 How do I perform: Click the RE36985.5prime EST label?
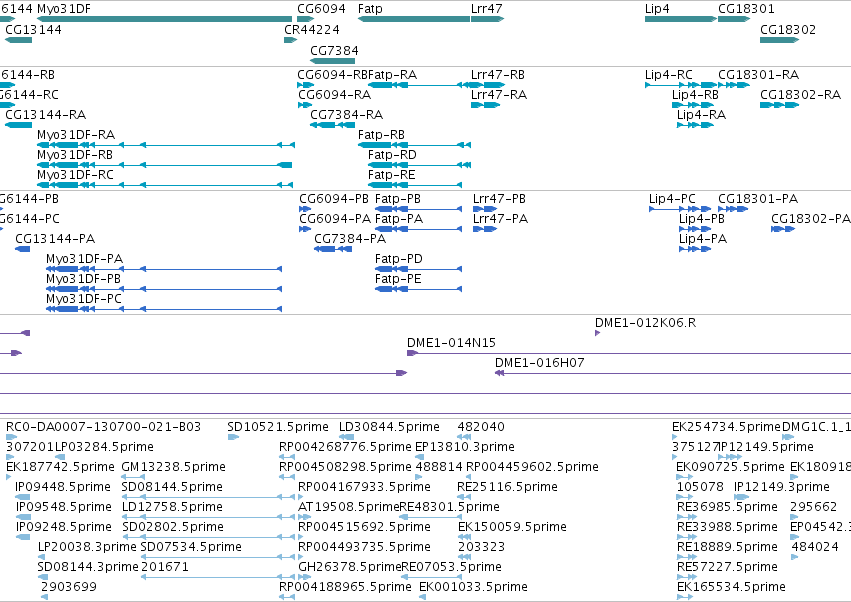pyautogui.click(x=727, y=508)
